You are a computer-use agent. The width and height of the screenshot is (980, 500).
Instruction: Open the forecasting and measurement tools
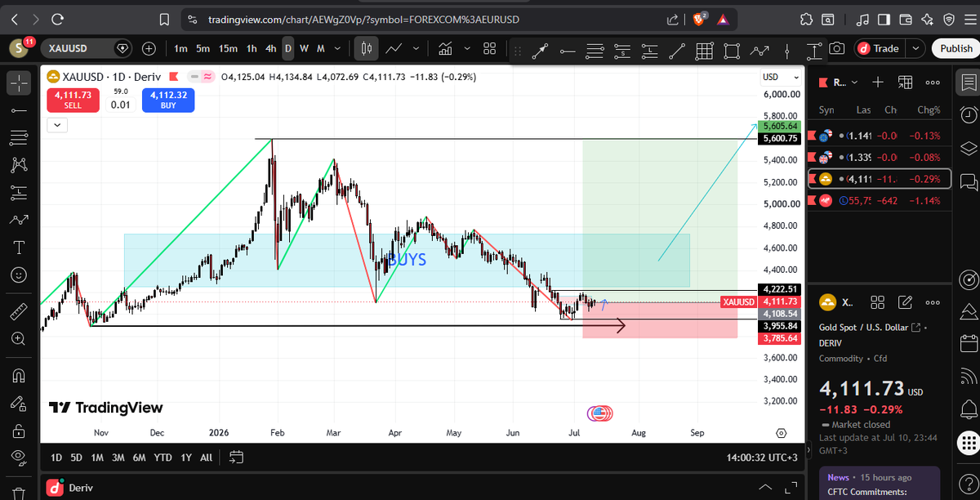click(19, 193)
